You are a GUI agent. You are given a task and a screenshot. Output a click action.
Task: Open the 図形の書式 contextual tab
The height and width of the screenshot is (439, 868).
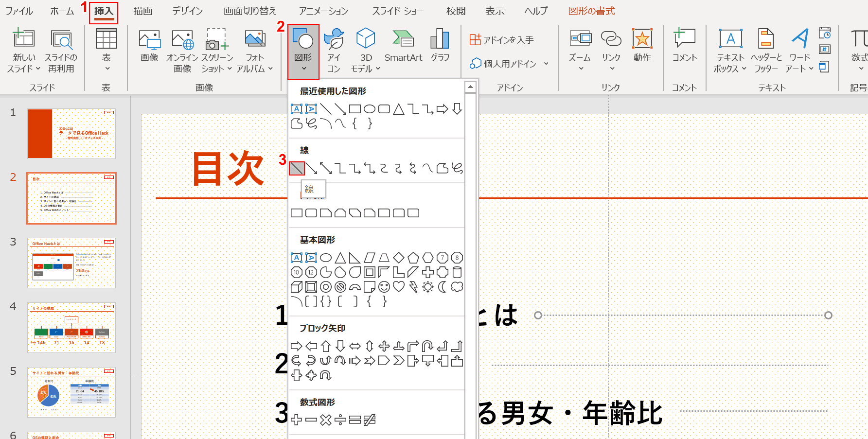click(x=591, y=11)
